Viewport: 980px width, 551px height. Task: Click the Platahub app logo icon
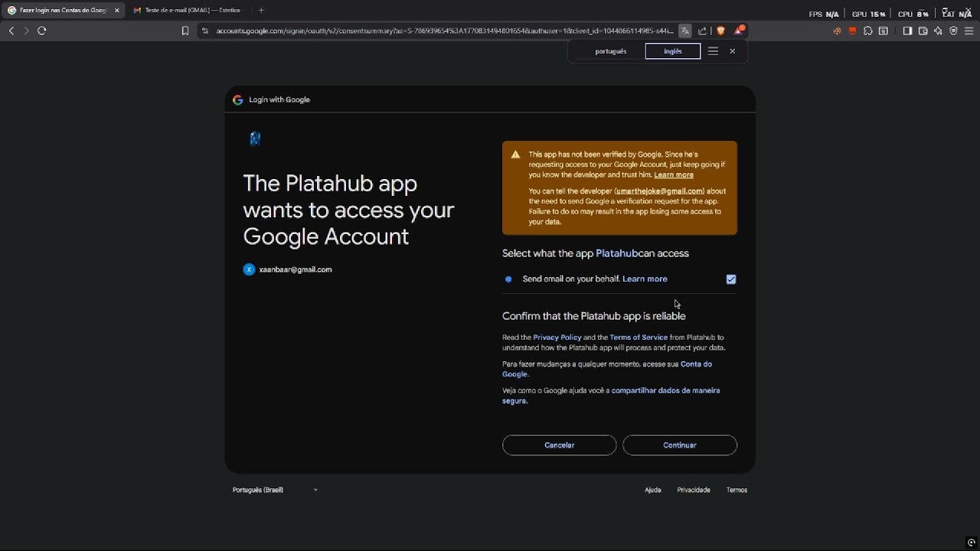[x=255, y=139]
